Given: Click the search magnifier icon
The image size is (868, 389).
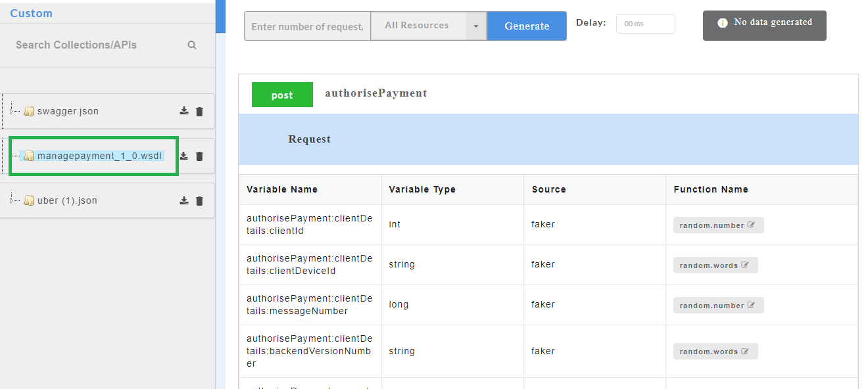Looking at the screenshot, I should tap(192, 45).
